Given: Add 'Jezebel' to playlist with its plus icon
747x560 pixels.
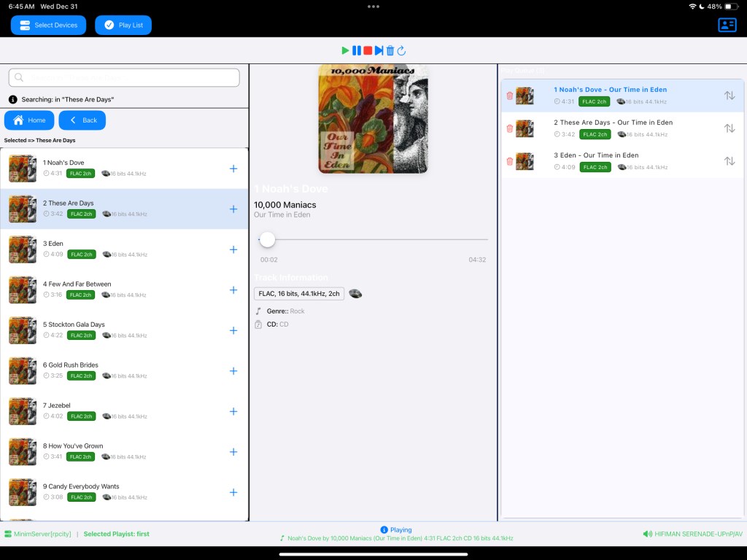Looking at the screenshot, I should pyautogui.click(x=233, y=411).
